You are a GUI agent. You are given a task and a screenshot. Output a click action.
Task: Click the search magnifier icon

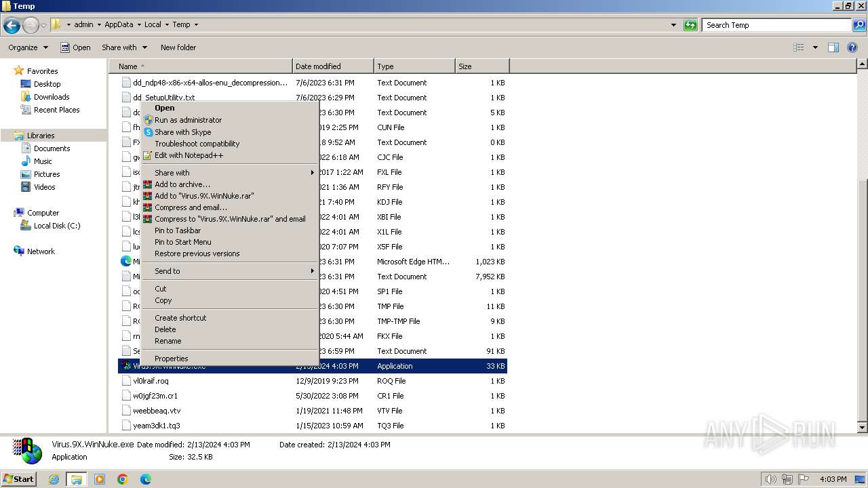[x=860, y=25]
